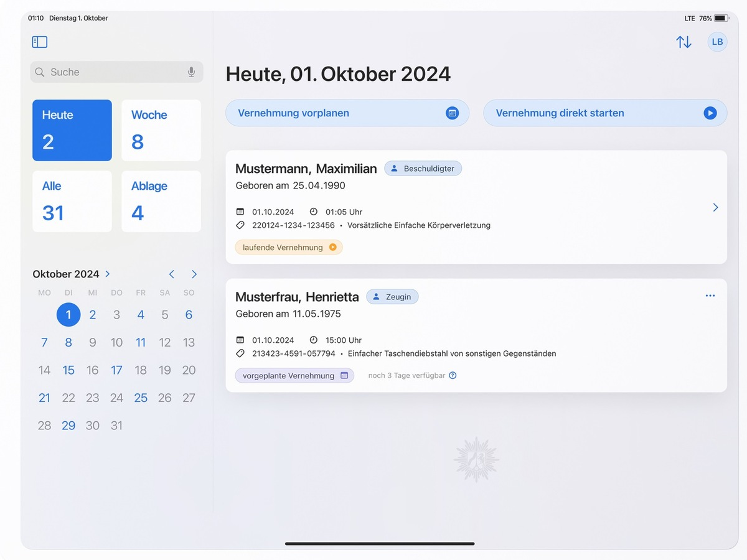Toggle the sidebar panel icon
This screenshot has width=747, height=560.
[x=40, y=42]
